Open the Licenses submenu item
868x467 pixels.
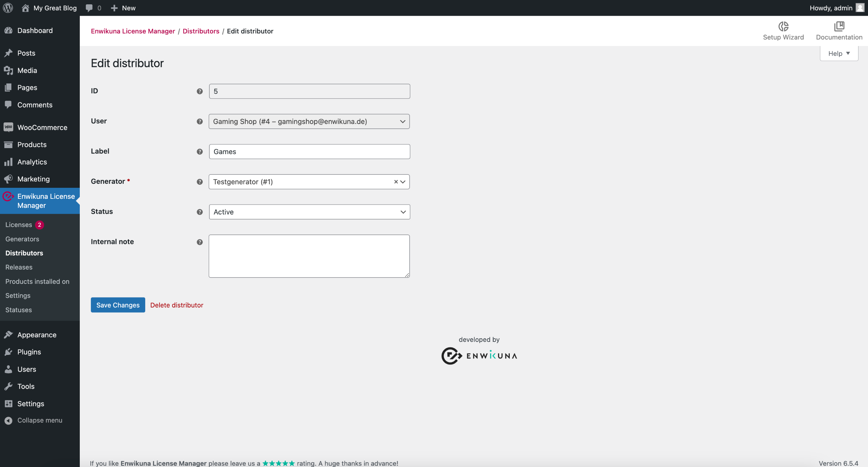18,224
